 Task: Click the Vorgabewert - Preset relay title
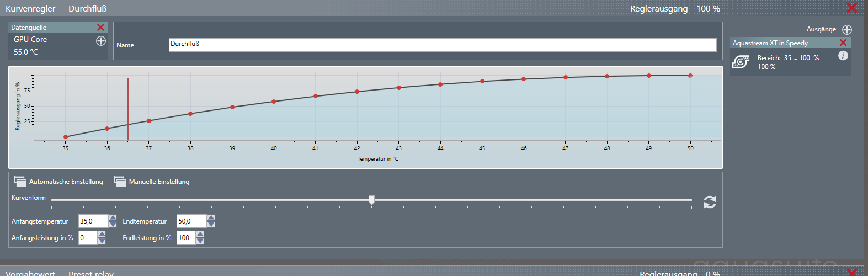tap(60, 273)
